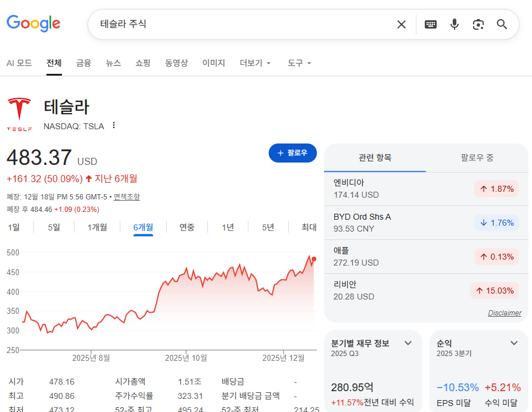
Task: Open Google Lens image search
Action: (478, 24)
